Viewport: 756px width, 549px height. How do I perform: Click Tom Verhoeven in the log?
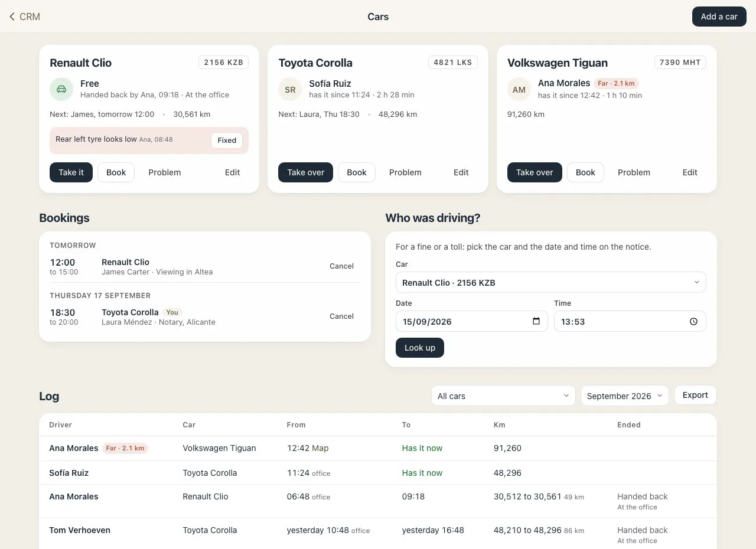click(80, 530)
